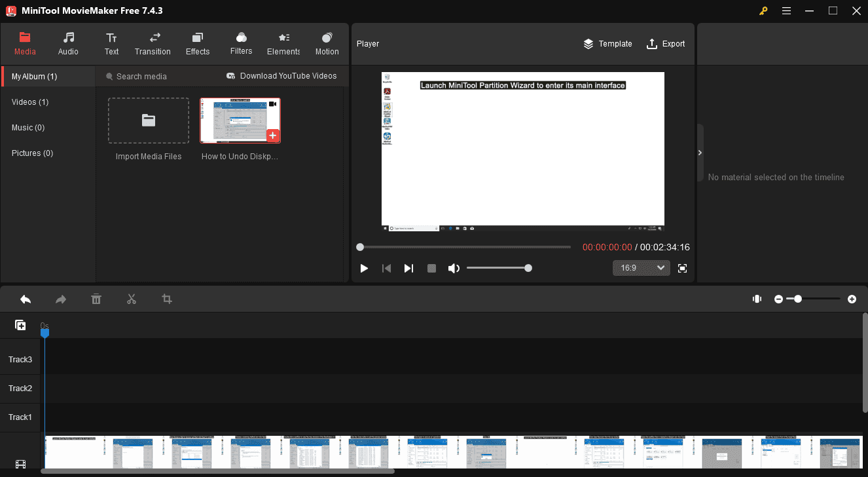Click the total duration 00:02:34:16 readout
868x477 pixels.
pos(665,248)
